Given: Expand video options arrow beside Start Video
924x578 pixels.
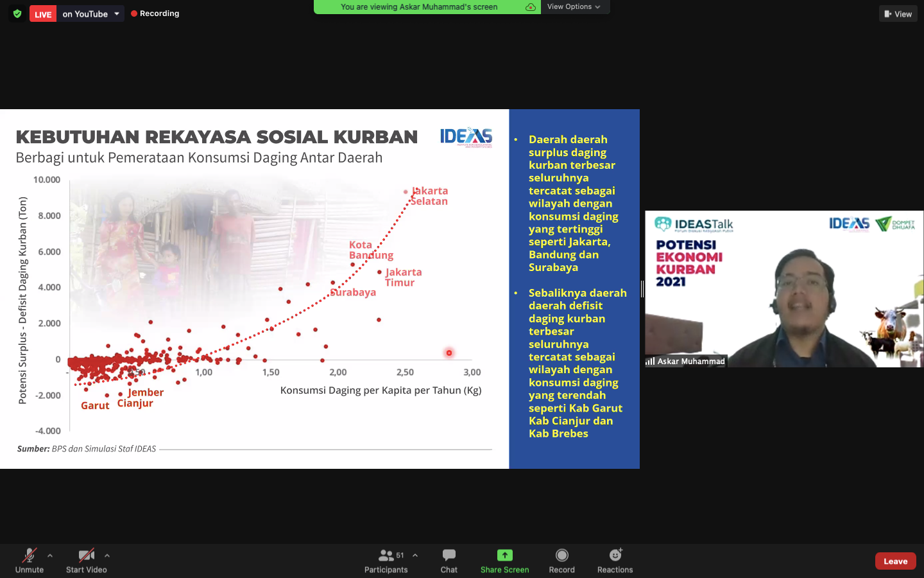Looking at the screenshot, I should click(x=107, y=556).
